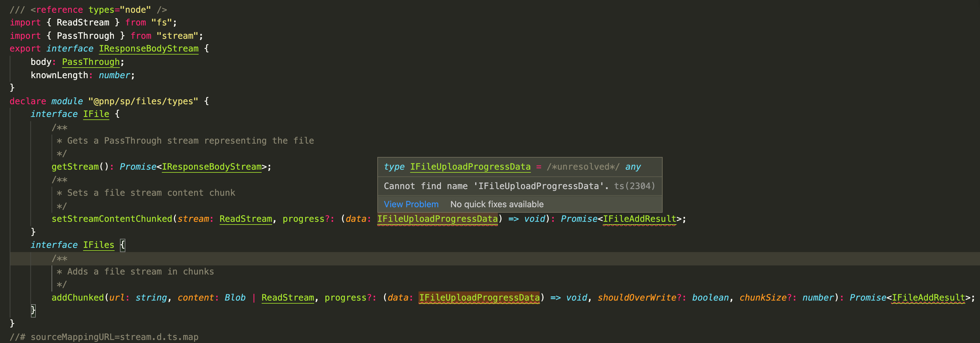Select the addChunked method name
The width and height of the screenshot is (980, 343).
click(x=77, y=298)
